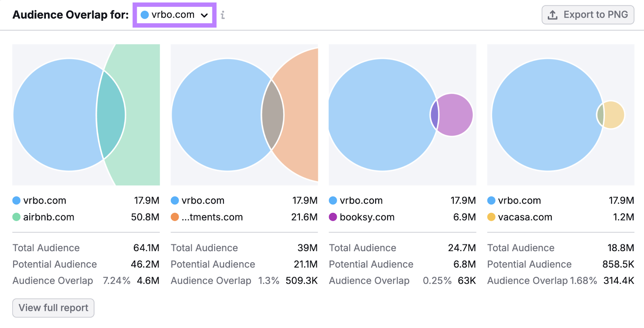
Task: Click the info icon beside the domain selector
Action: click(x=223, y=15)
